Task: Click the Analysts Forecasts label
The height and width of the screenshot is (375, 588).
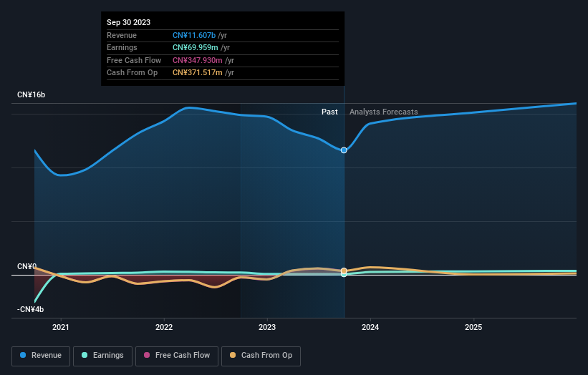Action: pos(384,112)
